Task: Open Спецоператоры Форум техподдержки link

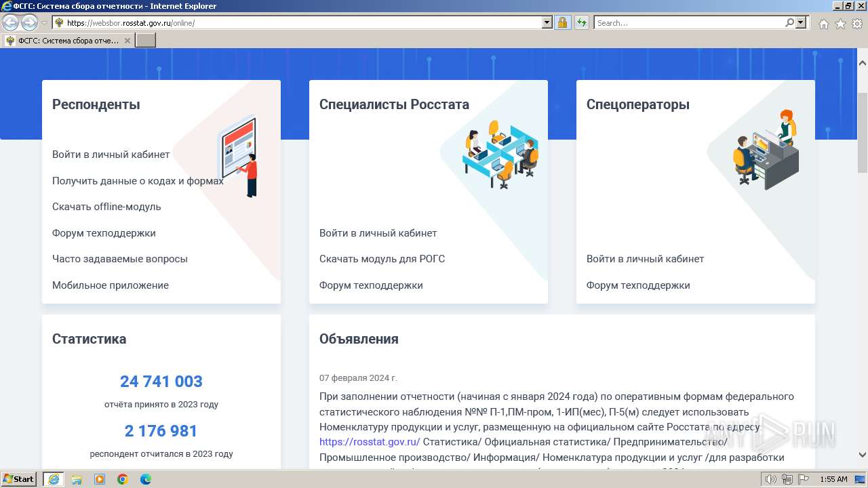Action: point(638,285)
